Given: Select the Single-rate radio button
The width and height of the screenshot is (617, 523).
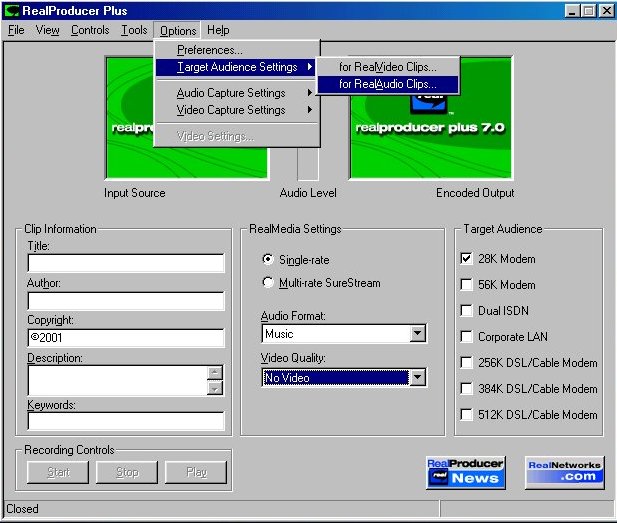Looking at the screenshot, I should click(268, 259).
